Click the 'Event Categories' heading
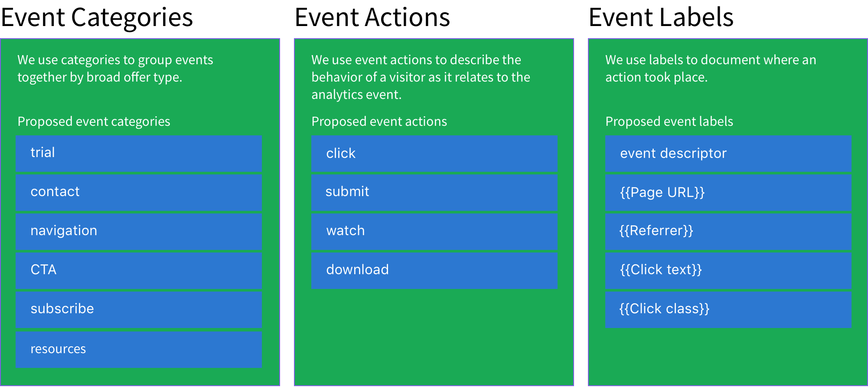 [97, 18]
